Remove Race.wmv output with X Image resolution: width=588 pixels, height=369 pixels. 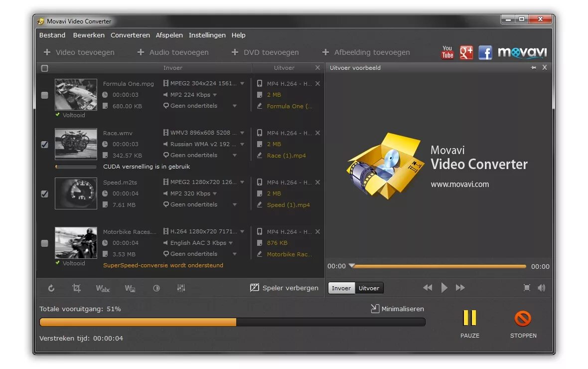click(317, 133)
